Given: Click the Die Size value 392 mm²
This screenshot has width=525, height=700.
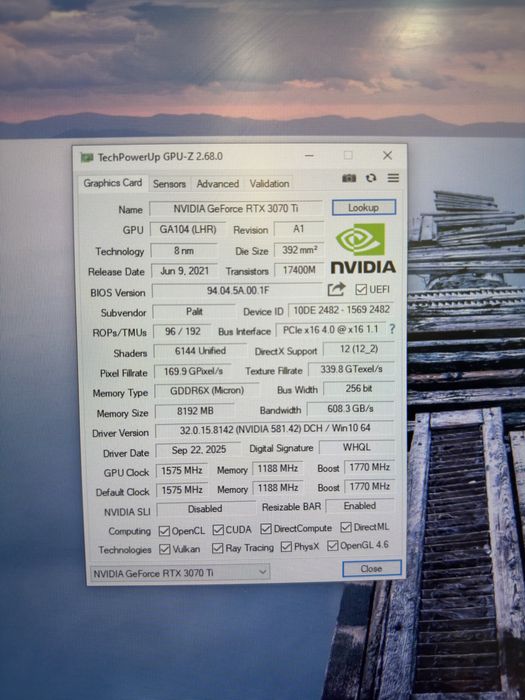Looking at the screenshot, I should point(299,250).
